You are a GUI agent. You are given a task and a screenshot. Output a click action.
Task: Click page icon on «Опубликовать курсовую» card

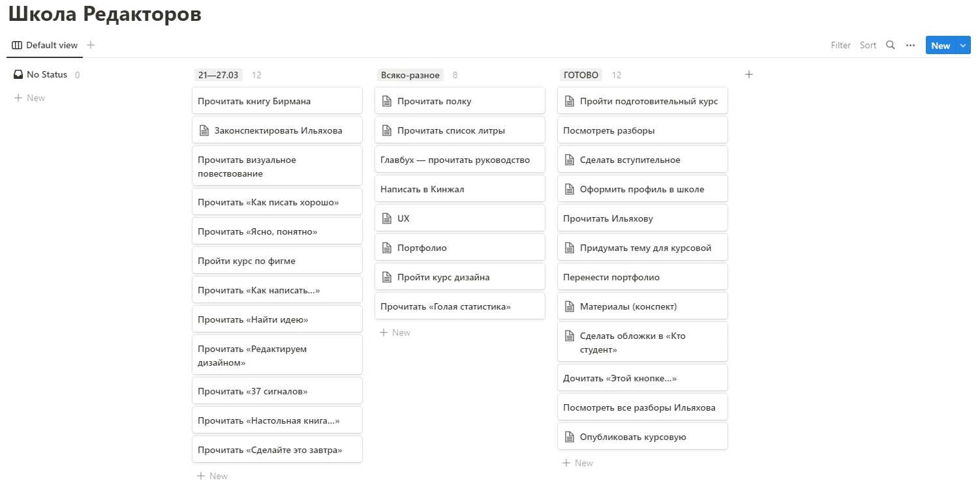pyautogui.click(x=570, y=437)
